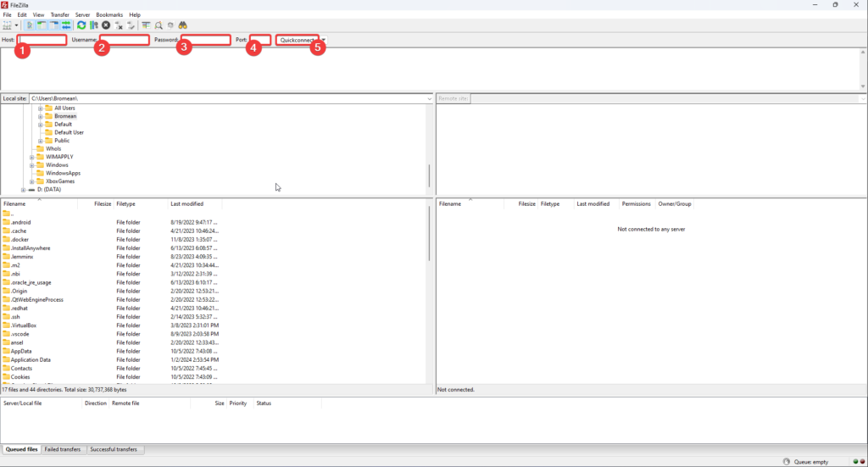
Task: Click the Disconnect from server icon
Action: click(120, 25)
